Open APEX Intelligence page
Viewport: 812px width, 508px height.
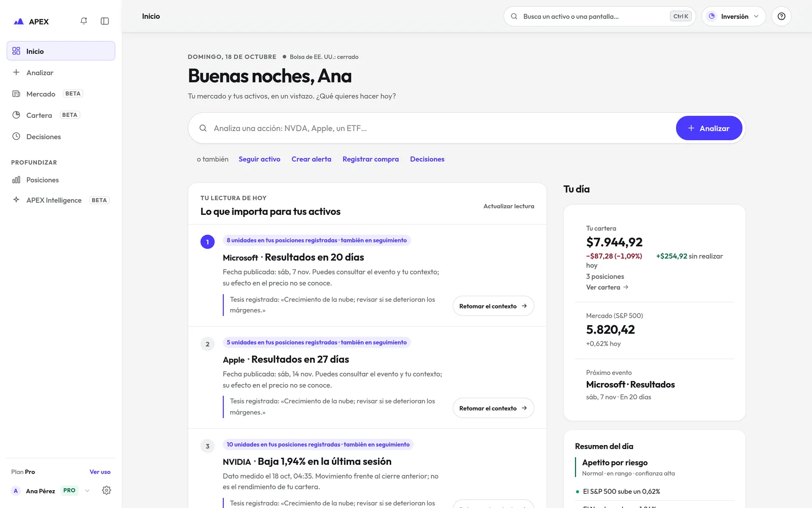tap(61, 200)
